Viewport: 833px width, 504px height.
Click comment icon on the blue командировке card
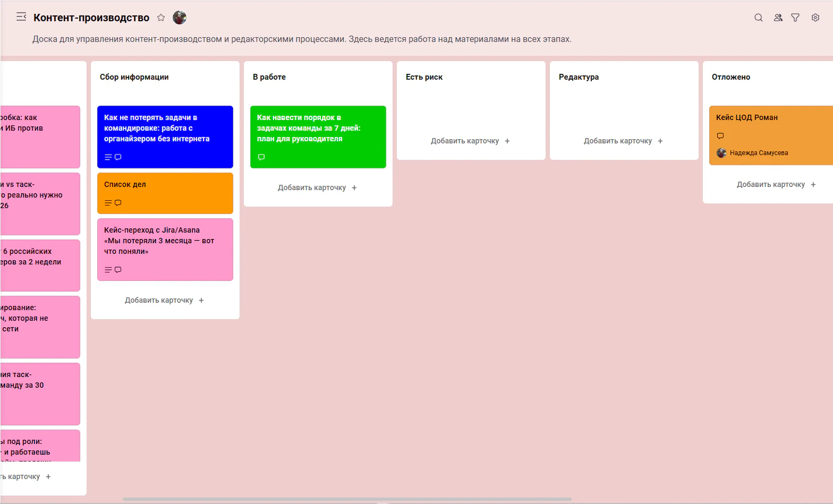tap(118, 157)
